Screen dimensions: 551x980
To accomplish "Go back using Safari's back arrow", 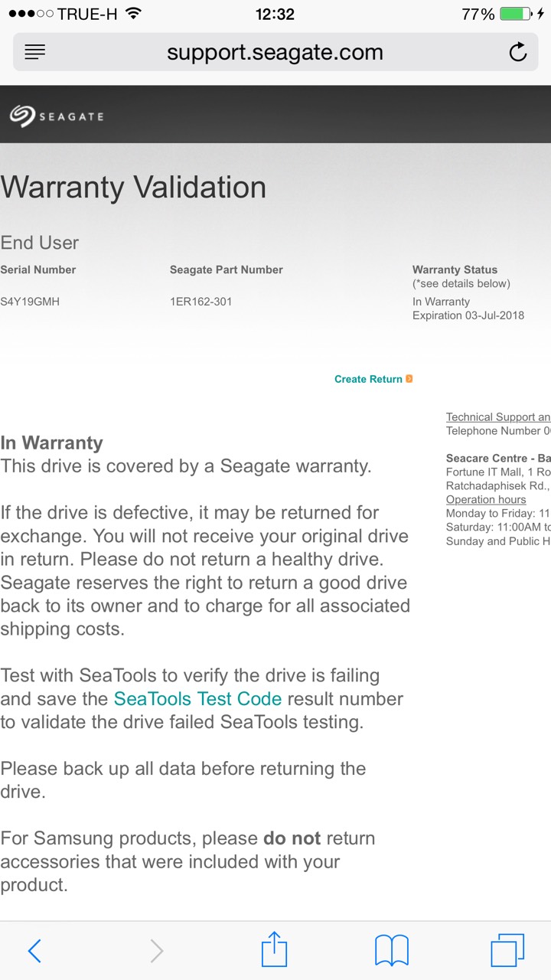I will 34,951.
